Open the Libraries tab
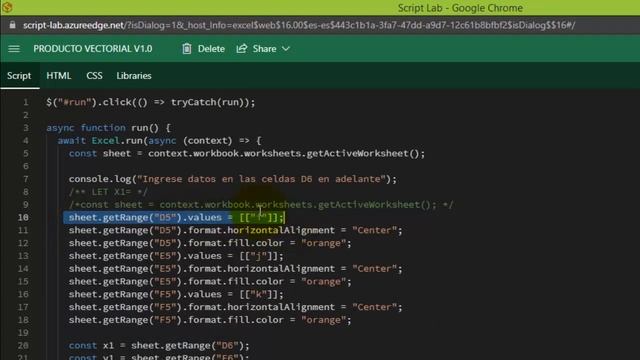 point(134,76)
